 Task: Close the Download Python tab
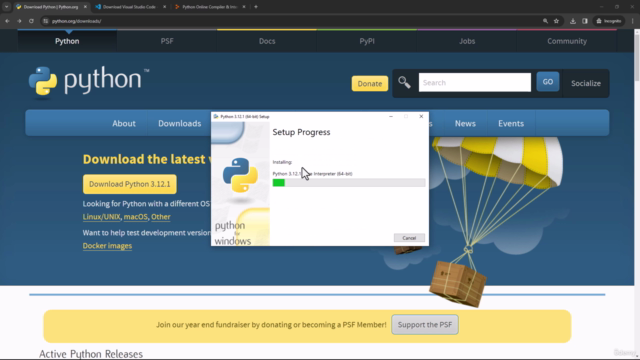click(x=85, y=7)
